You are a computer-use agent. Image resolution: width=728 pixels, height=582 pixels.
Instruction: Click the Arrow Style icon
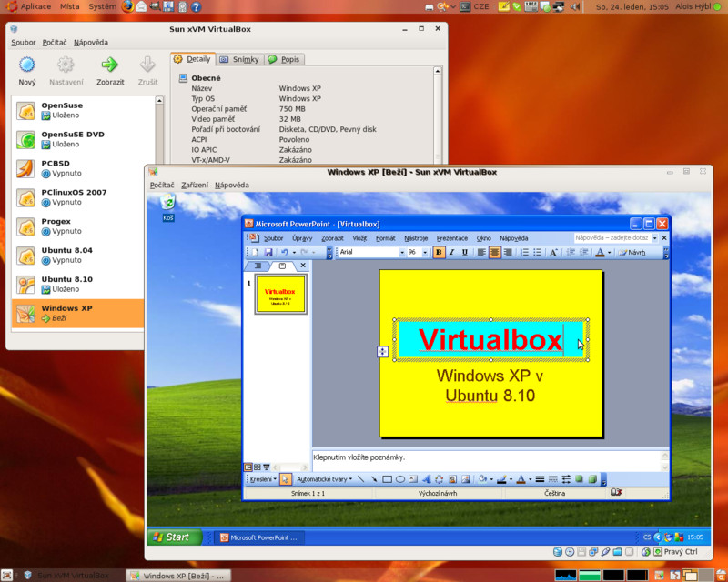tap(566, 479)
